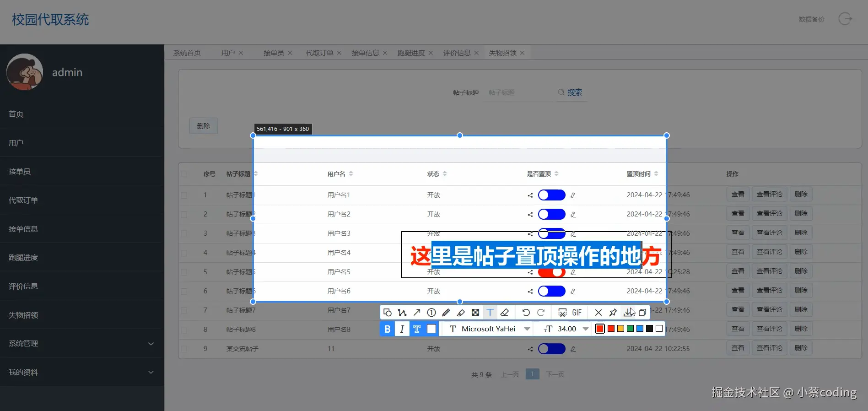The image size is (868, 411).
Task: Click the 帖子标题 search input field
Action: coord(518,92)
